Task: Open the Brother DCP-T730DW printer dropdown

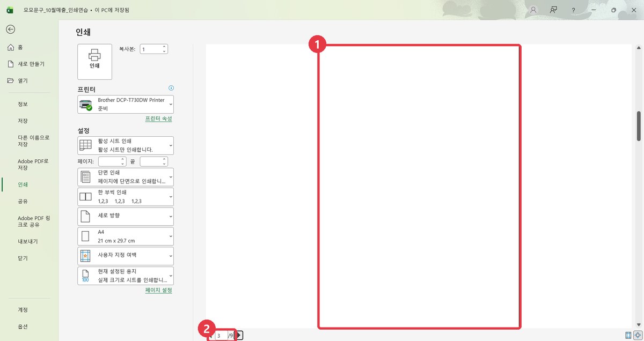Action: pyautogui.click(x=126, y=104)
